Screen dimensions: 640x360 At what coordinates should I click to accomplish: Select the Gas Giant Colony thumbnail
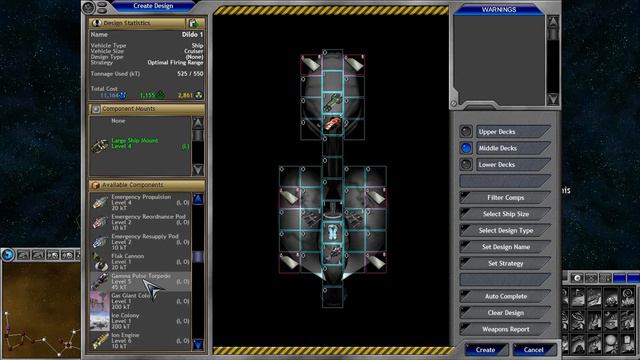100,301
